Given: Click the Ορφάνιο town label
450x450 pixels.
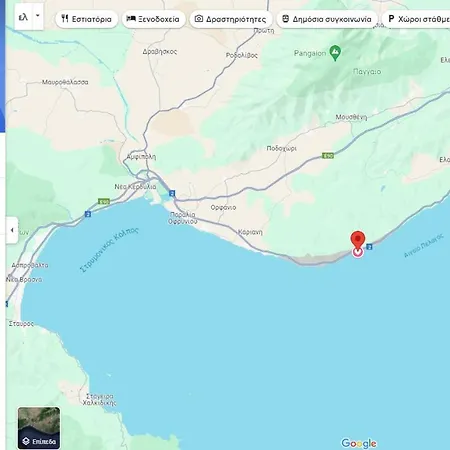Looking at the screenshot, I should coord(223,207).
